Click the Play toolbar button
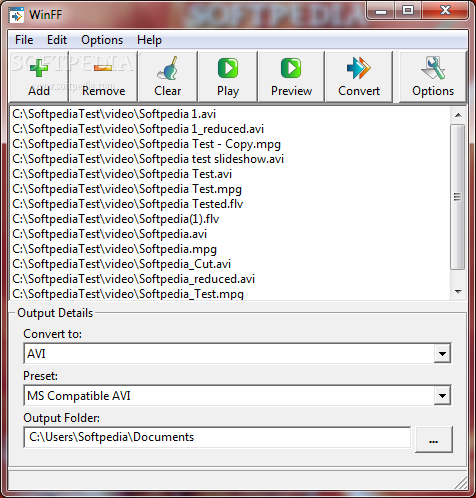The width and height of the screenshot is (476, 498). [x=228, y=77]
